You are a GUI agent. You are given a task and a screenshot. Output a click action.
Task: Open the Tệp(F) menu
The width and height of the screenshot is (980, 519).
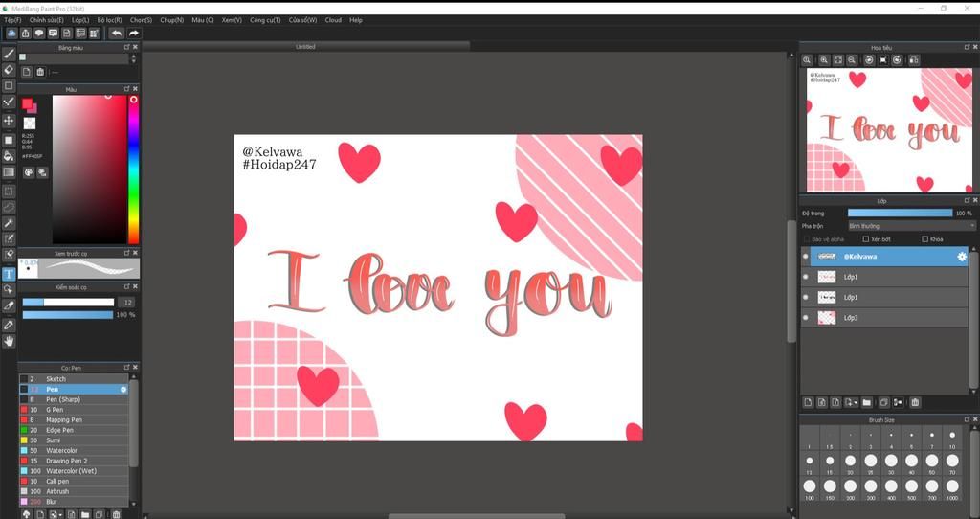[x=12, y=20]
